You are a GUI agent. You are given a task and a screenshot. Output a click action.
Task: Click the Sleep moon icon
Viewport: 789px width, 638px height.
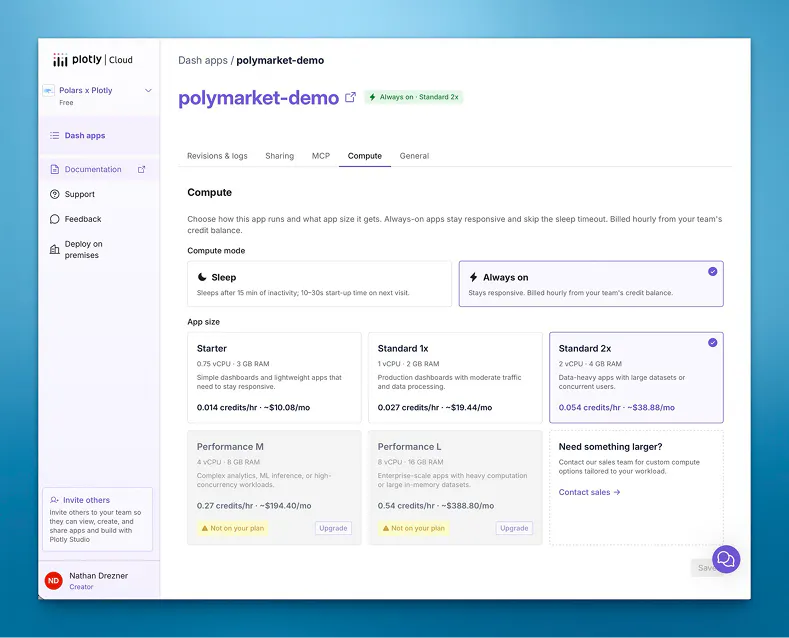(x=202, y=277)
